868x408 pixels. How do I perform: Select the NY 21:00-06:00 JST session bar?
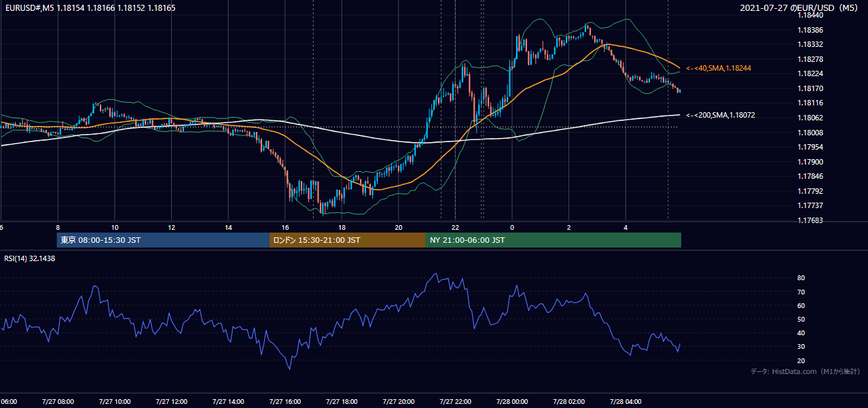[554, 240]
